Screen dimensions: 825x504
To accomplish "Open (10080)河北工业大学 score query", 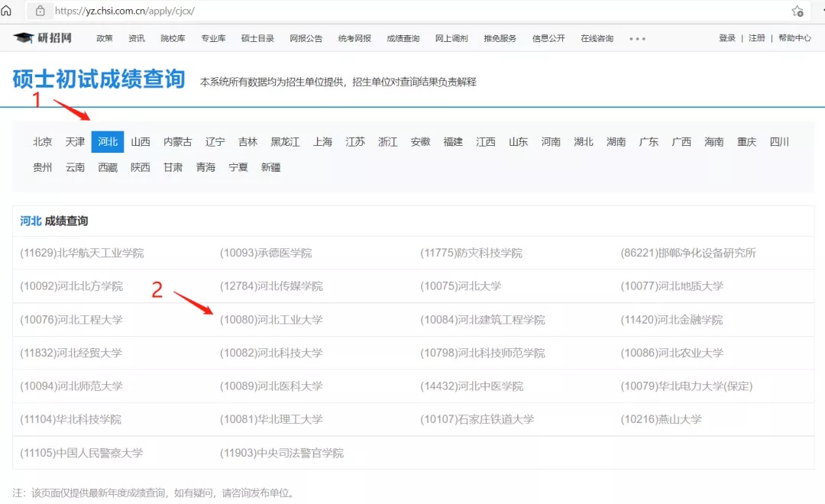I will coord(271,320).
